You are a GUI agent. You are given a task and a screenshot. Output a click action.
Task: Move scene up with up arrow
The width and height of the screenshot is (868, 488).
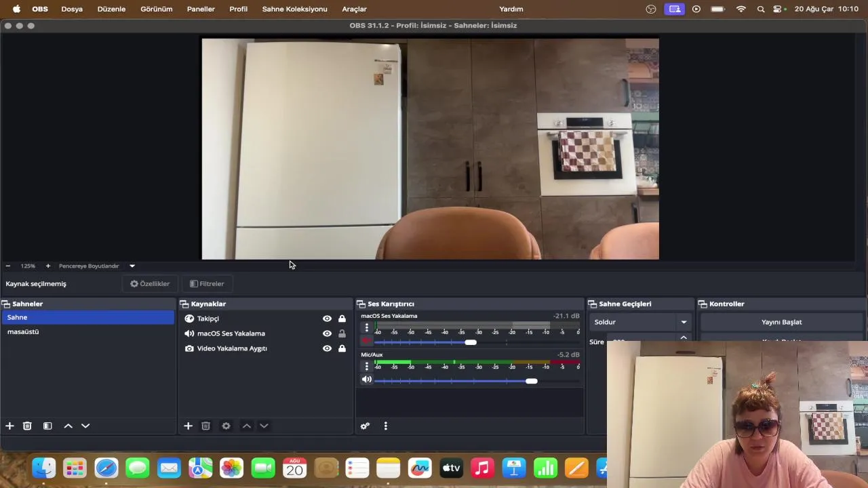[x=68, y=426]
